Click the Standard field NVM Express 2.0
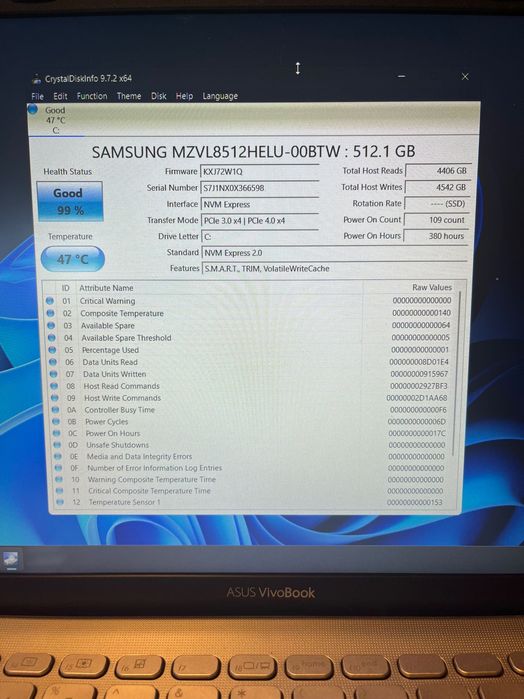524x699 pixels. (334, 253)
